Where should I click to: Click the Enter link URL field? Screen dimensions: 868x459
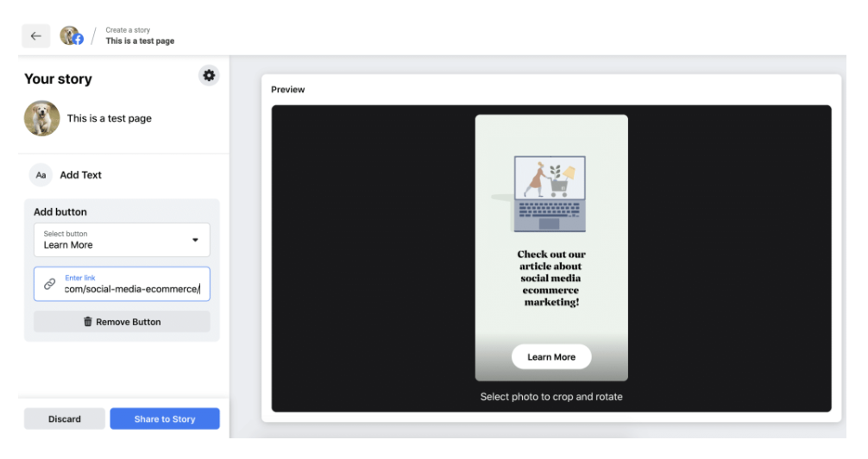click(122, 284)
